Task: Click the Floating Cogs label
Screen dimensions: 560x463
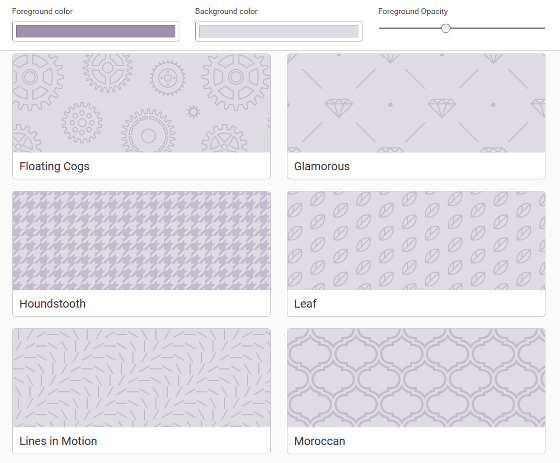Action: (x=54, y=166)
